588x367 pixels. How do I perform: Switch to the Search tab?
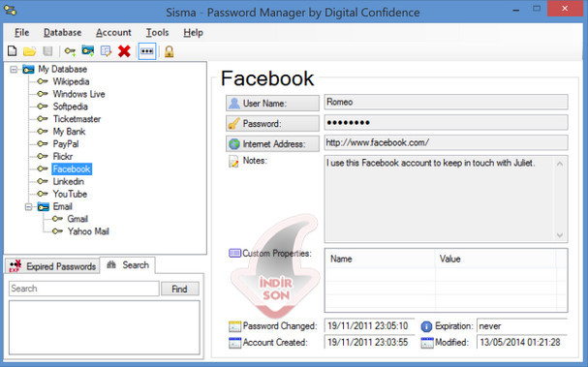click(128, 265)
